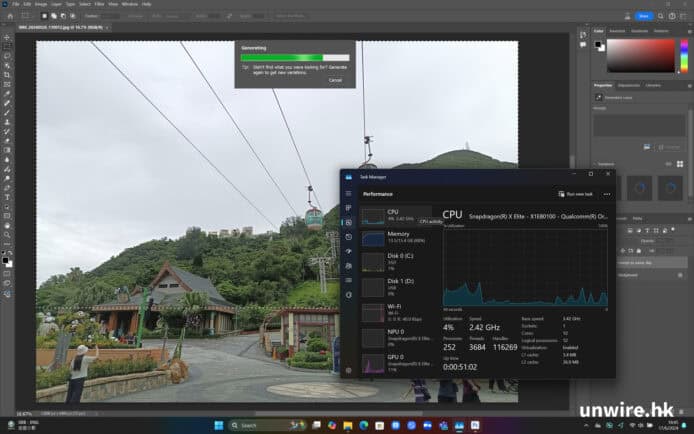Screen dimensions: 694x434
Task: Switch to the Swatches tab
Action: coord(615,31)
